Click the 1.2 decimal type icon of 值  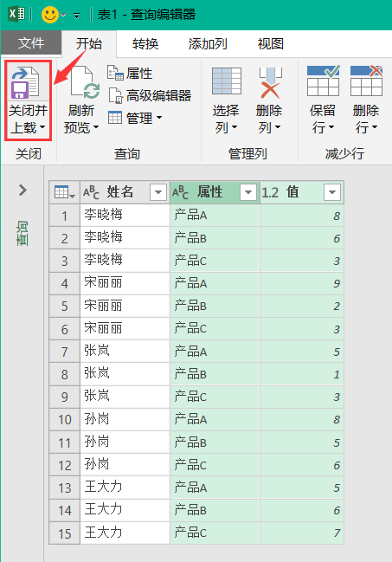pos(270,193)
